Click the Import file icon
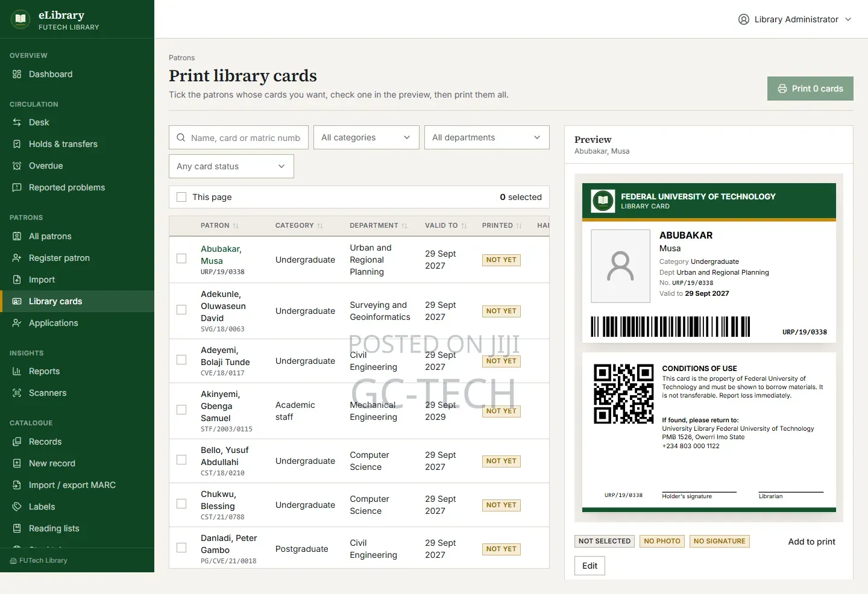Viewport: 868px width, 594px height. pos(17,280)
